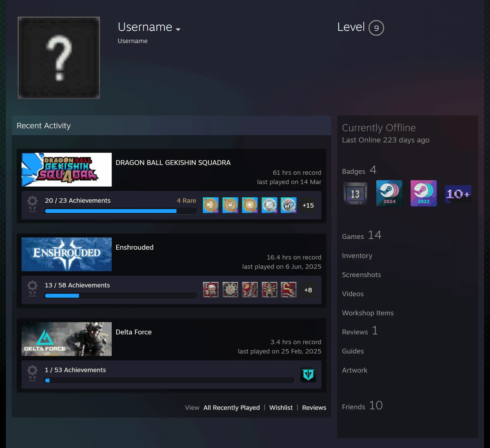Open the Badges section link
The width and height of the screenshot is (490, 448).
[359, 170]
